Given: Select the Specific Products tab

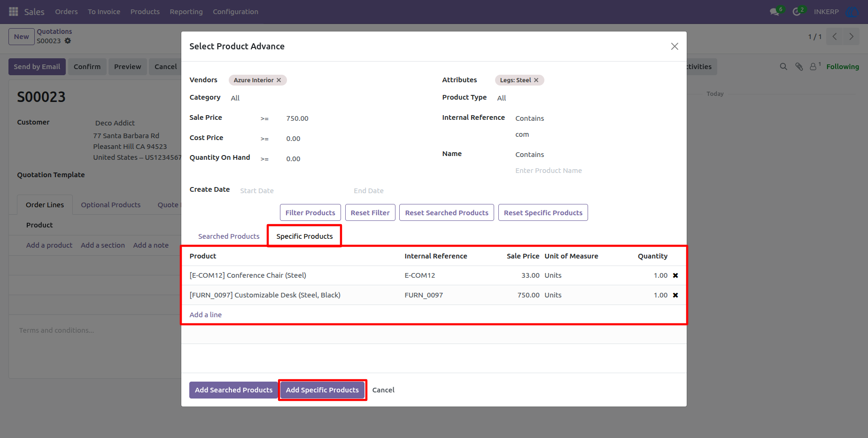Looking at the screenshot, I should (304, 236).
